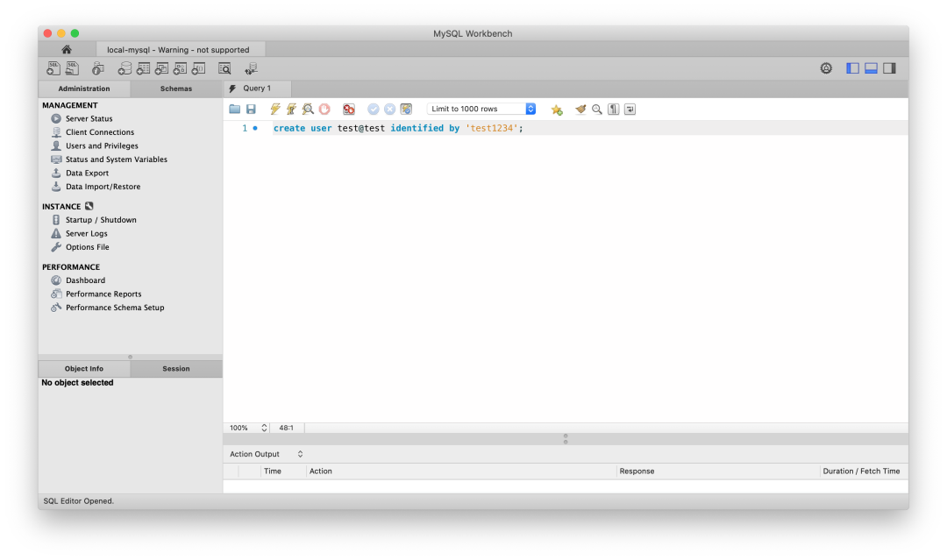
Task: Execute the query with lightning bolt
Action: click(x=275, y=110)
